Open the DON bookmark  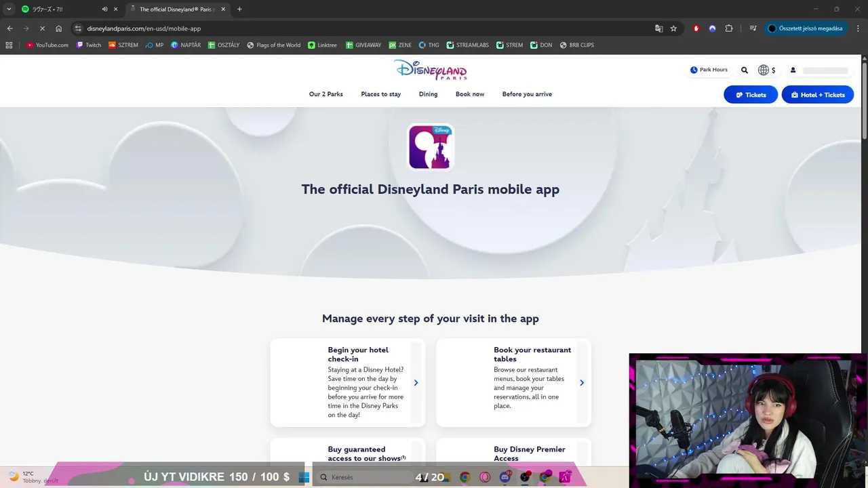click(541, 45)
